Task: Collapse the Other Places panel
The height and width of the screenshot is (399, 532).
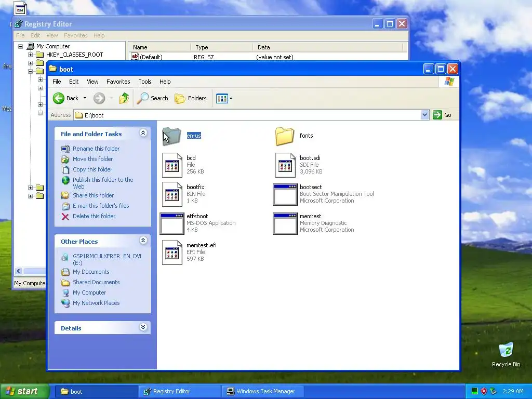Action: [x=143, y=241]
